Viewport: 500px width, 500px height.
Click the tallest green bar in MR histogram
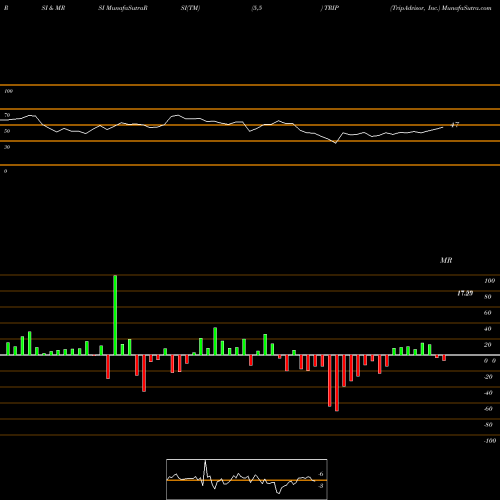115,315
